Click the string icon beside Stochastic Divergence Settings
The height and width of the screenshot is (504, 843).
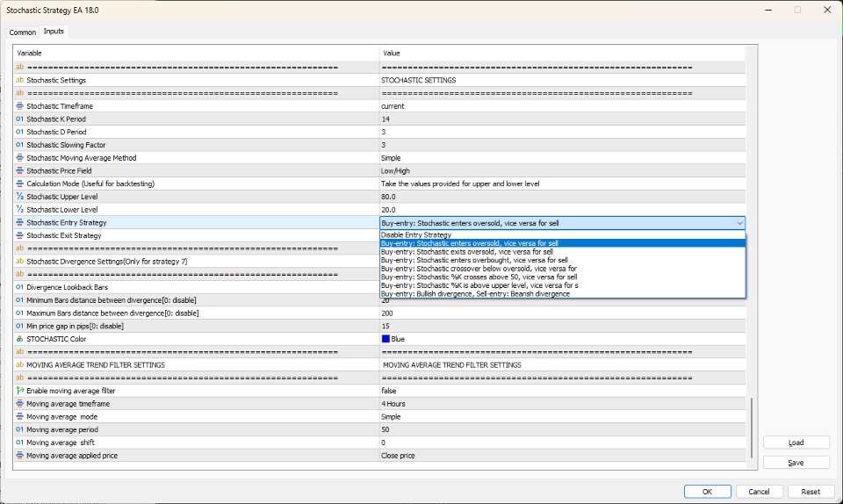click(20, 261)
